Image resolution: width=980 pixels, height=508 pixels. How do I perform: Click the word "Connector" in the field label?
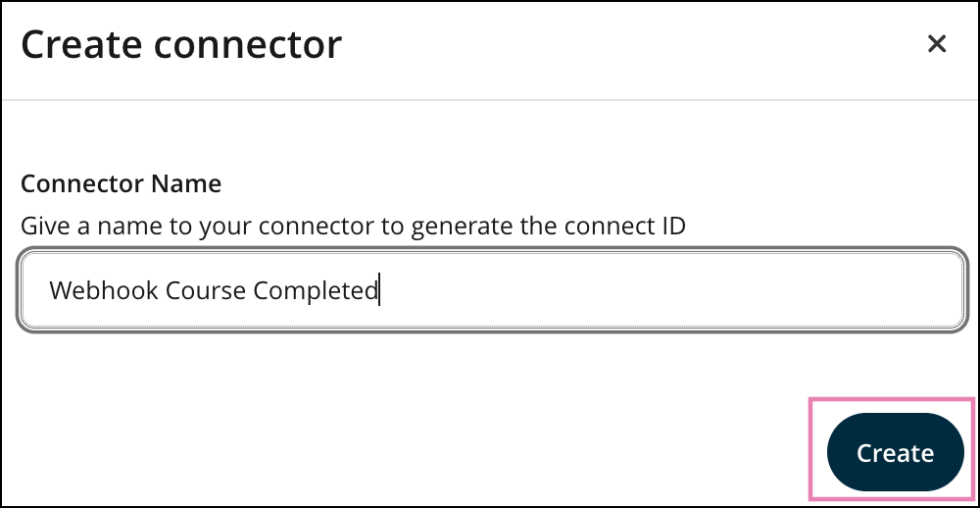[x=82, y=183]
